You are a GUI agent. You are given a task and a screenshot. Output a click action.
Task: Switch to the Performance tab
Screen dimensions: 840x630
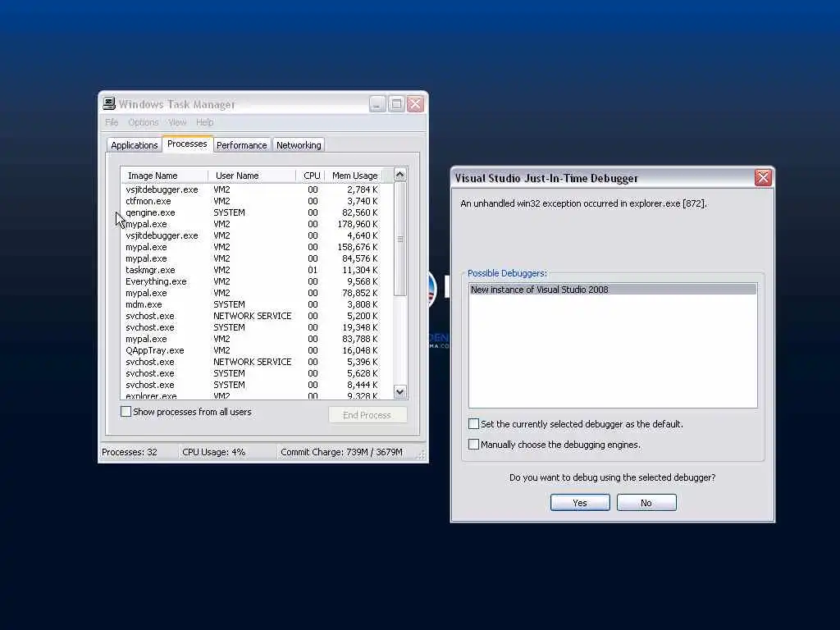(242, 145)
